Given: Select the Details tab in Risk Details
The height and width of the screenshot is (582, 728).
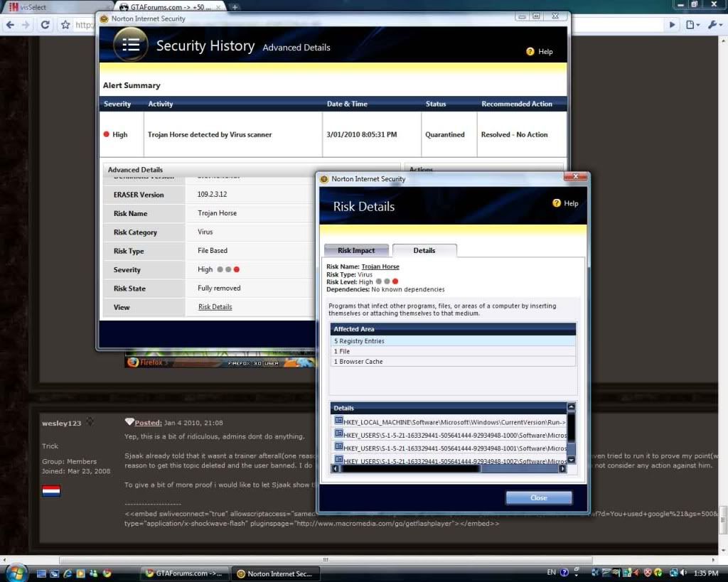Looking at the screenshot, I should 424,250.
